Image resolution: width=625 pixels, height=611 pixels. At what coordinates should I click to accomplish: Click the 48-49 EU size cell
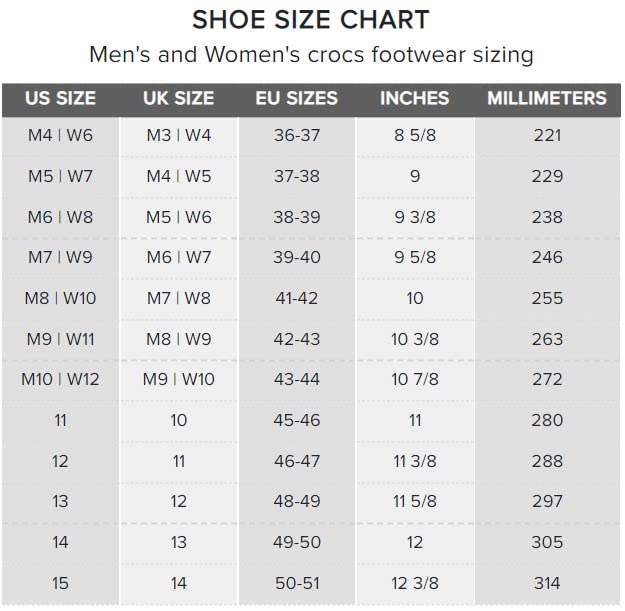coord(296,501)
